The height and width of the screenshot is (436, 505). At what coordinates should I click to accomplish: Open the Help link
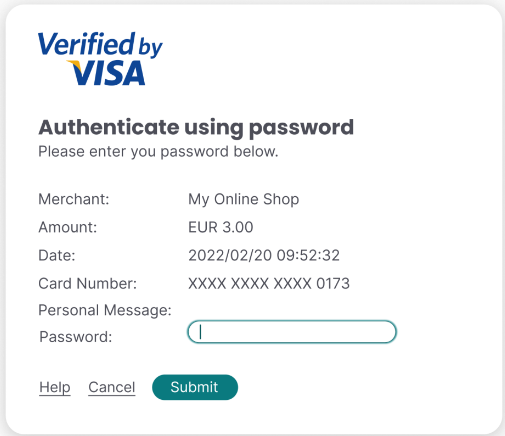tap(55, 387)
